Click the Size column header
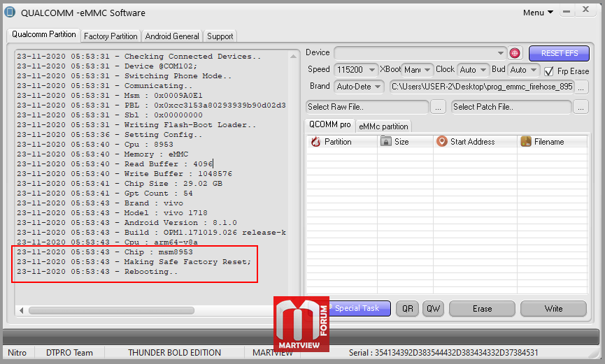The image size is (605, 364). [405, 142]
